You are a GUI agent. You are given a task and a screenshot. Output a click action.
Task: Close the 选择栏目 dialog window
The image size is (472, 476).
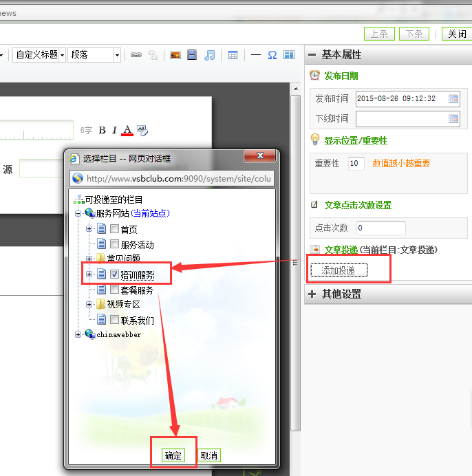(x=259, y=155)
